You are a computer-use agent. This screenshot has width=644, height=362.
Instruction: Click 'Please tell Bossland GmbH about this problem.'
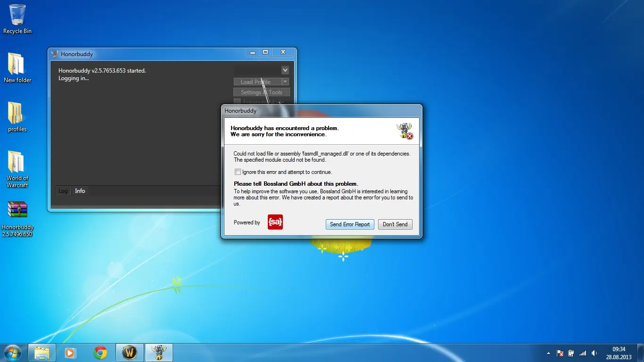pyautogui.click(x=296, y=184)
